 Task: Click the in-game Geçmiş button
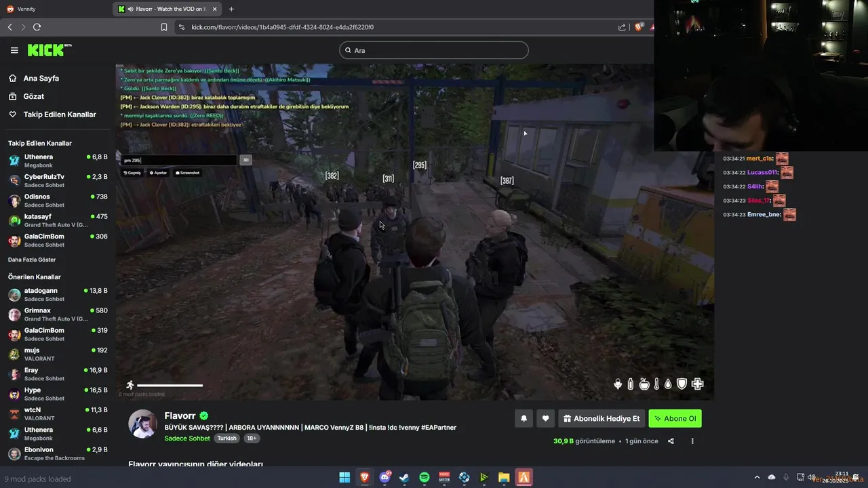tap(132, 173)
